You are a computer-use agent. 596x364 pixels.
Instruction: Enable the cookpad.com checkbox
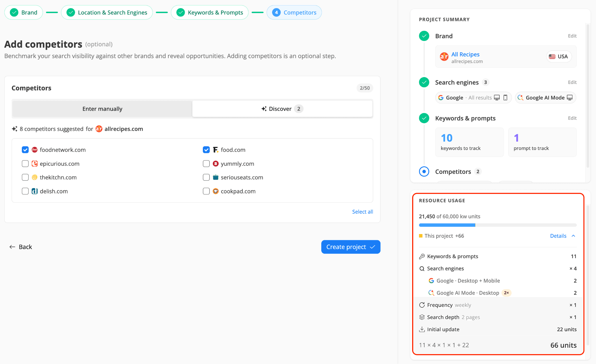tap(206, 191)
